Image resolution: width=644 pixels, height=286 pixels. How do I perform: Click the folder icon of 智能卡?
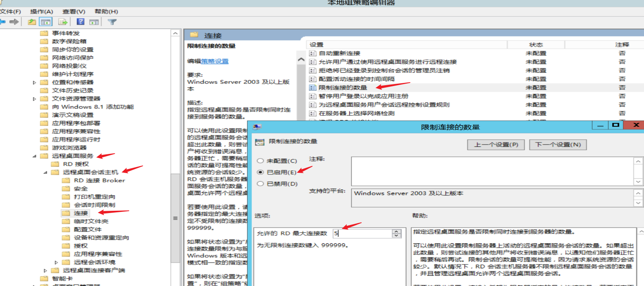[44, 278]
